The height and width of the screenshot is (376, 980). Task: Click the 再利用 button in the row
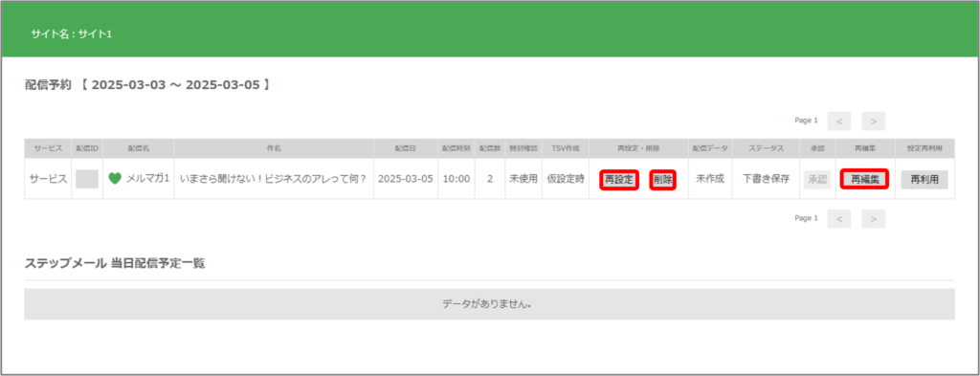924,179
